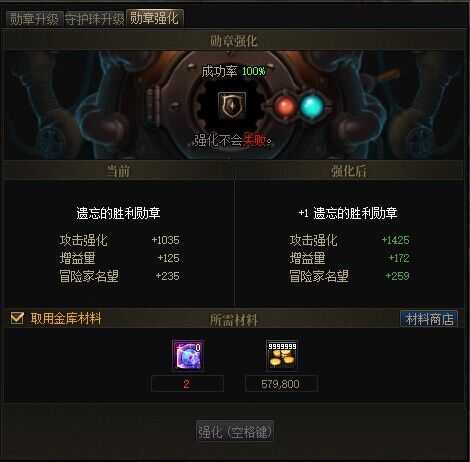Select the gold coins material icon

(282, 355)
